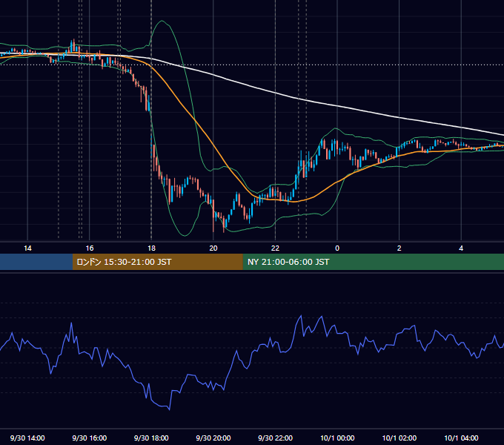Click the 14 hour label on price chart axis
The width and height of the screenshot is (504, 445).
[x=27, y=248]
